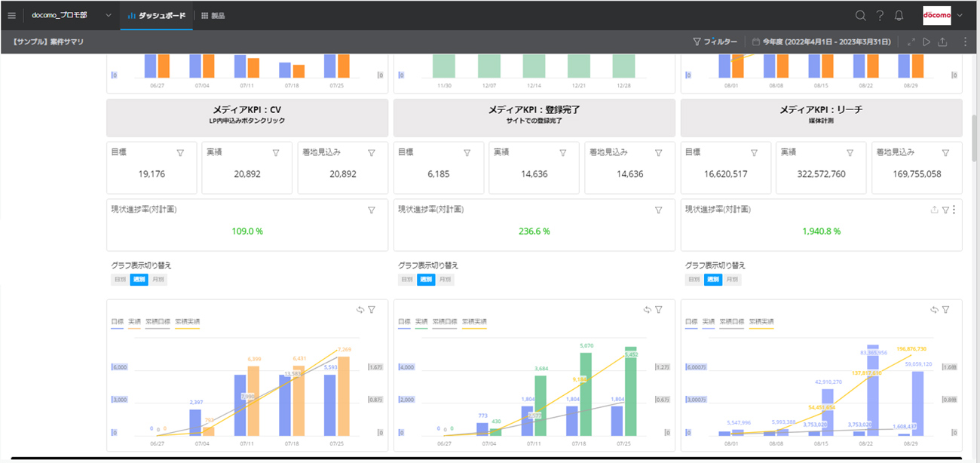This screenshot has height=463, width=980.
Task: Click reset icon on the CV chart
Action: 360,309
